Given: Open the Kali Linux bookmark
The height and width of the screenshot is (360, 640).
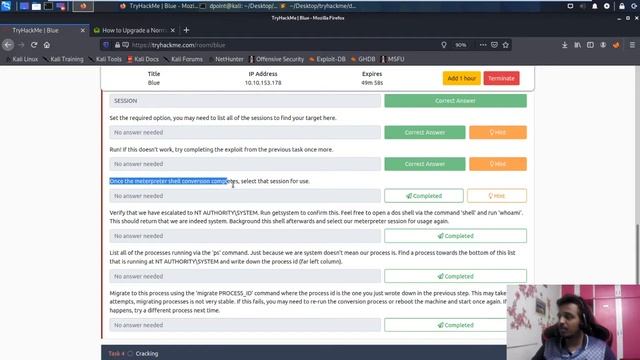Looking at the screenshot, I should pos(22,59).
